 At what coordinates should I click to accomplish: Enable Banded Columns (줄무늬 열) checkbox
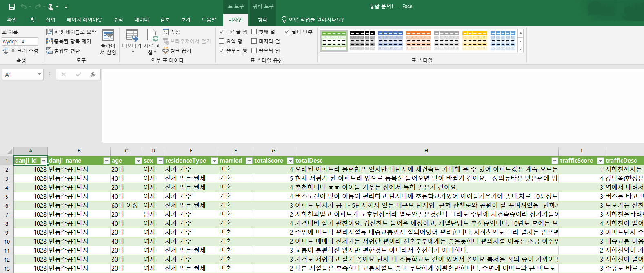point(254,51)
